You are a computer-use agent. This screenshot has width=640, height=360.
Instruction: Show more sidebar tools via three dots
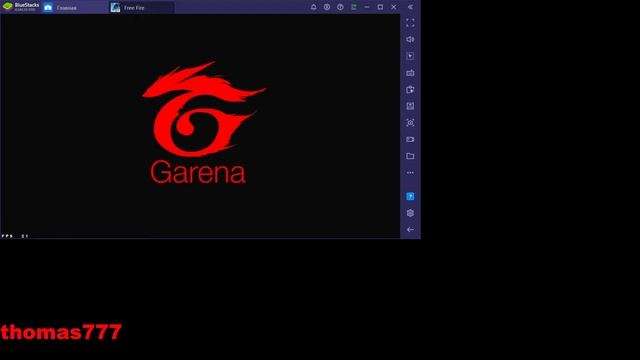click(x=410, y=173)
